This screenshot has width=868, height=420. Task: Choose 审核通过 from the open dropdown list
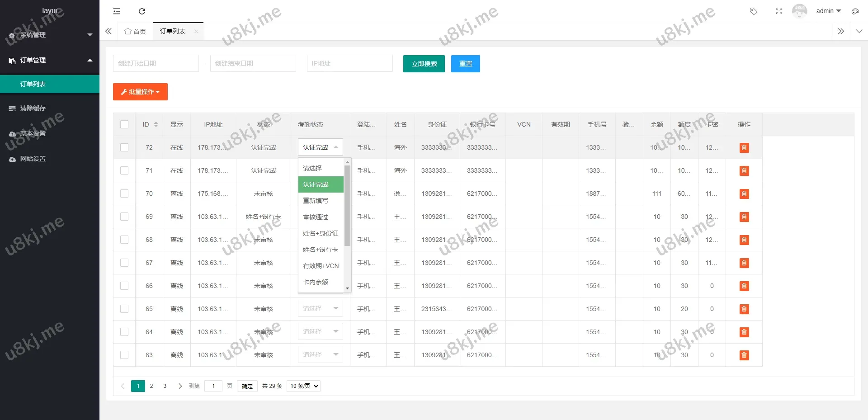[x=316, y=217]
